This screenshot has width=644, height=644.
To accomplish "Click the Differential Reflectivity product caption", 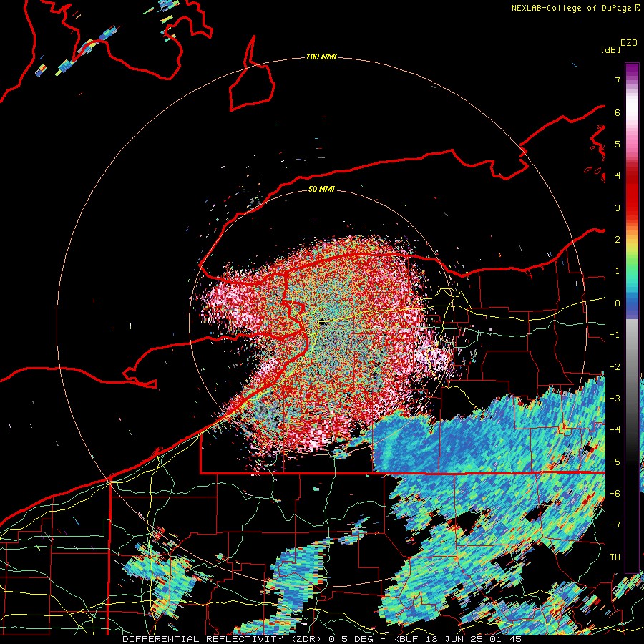I will click(322, 639).
